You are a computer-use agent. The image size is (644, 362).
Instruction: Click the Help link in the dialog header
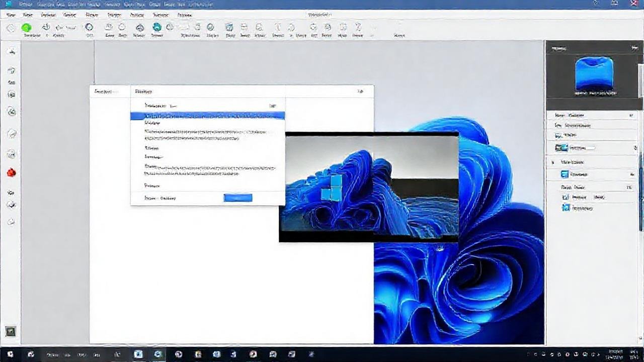tap(360, 91)
